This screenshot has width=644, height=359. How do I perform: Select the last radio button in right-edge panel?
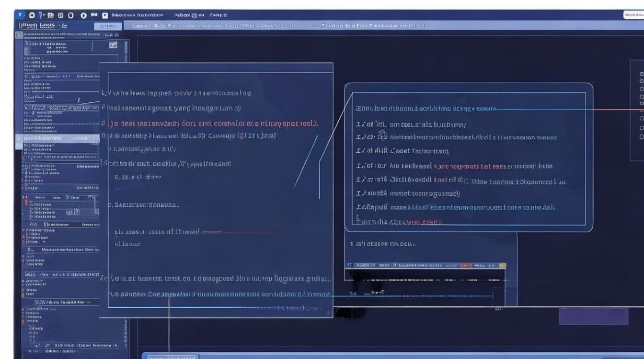pyautogui.click(x=642, y=136)
